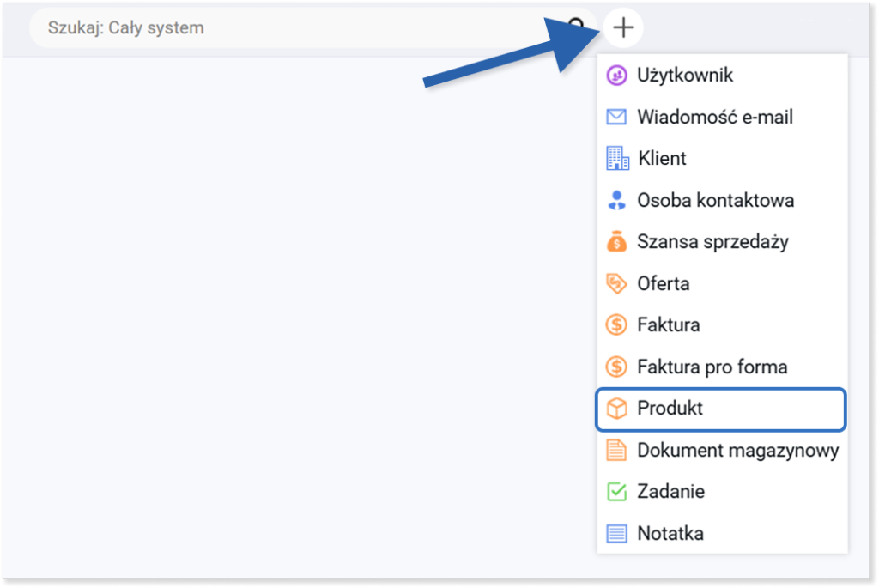The image size is (879, 588).
Task: Click the box icon next to Produkt
Action: point(616,409)
